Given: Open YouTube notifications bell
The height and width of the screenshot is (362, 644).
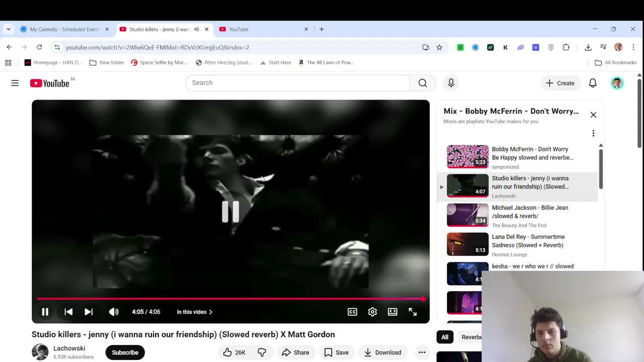Looking at the screenshot, I should (x=593, y=83).
